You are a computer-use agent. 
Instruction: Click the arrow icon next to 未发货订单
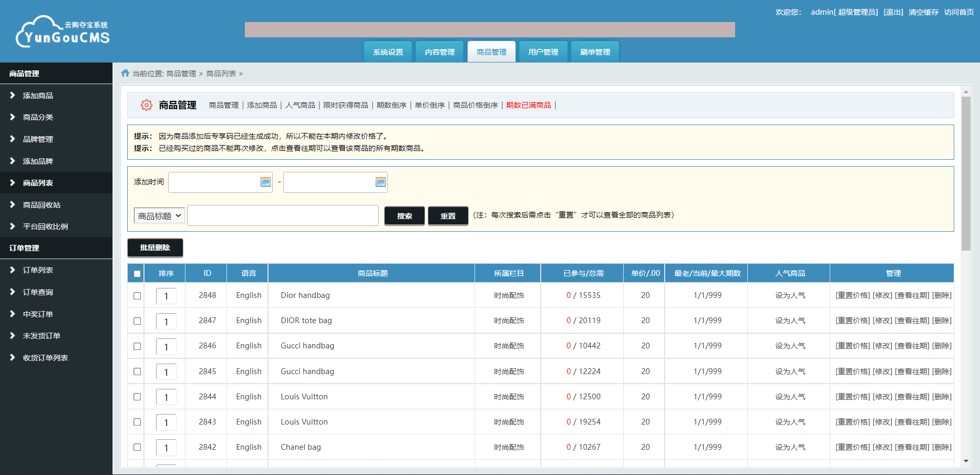click(12, 335)
